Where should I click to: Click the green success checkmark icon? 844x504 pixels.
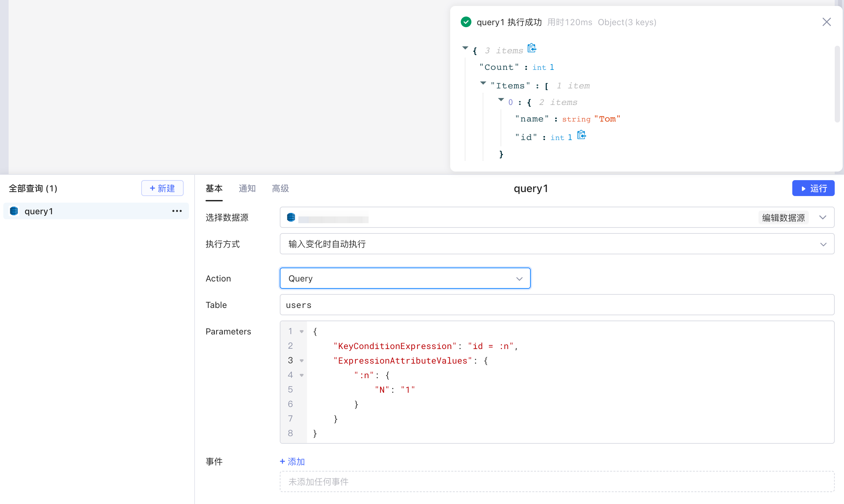pyautogui.click(x=466, y=22)
